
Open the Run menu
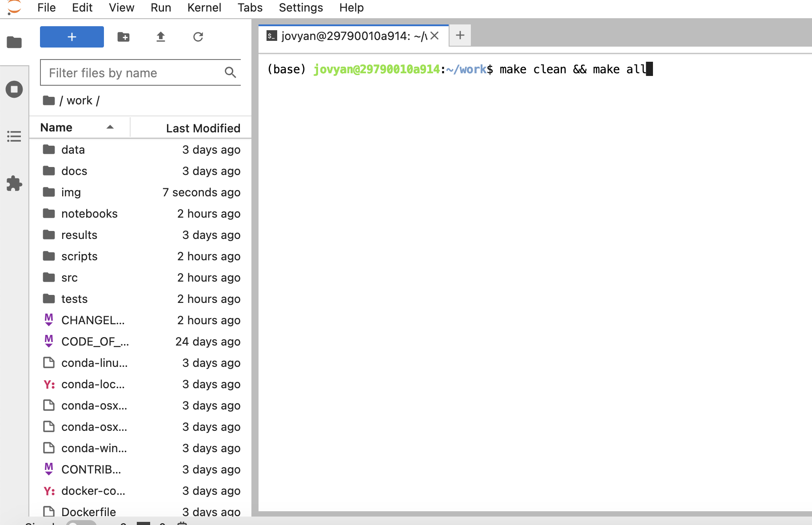tap(161, 8)
